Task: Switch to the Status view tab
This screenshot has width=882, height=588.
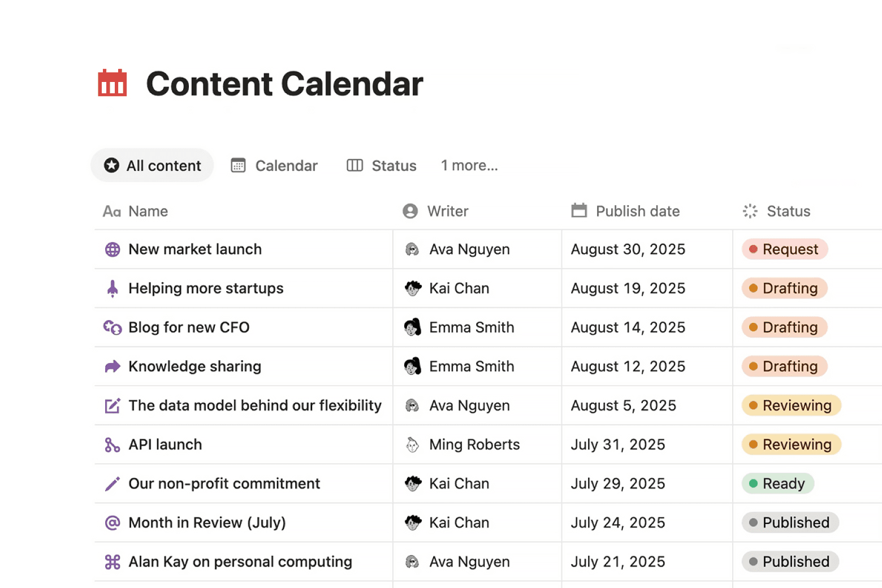Action: click(x=382, y=166)
